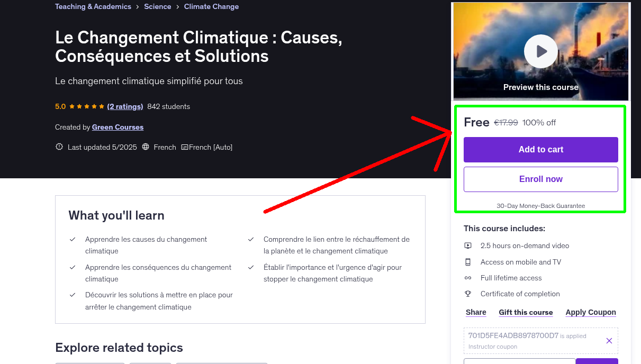
Task: Select Gift this course
Action: tap(526, 312)
